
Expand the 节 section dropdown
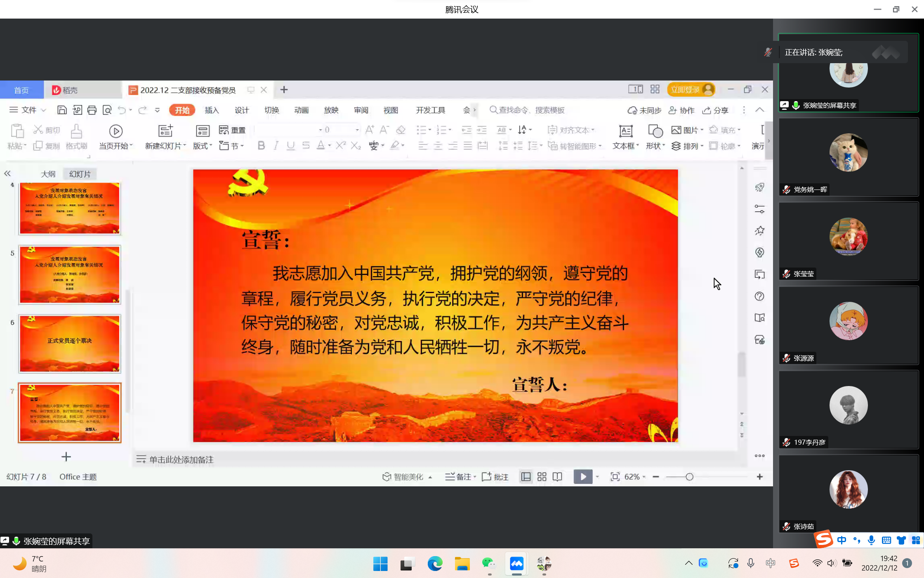(242, 146)
